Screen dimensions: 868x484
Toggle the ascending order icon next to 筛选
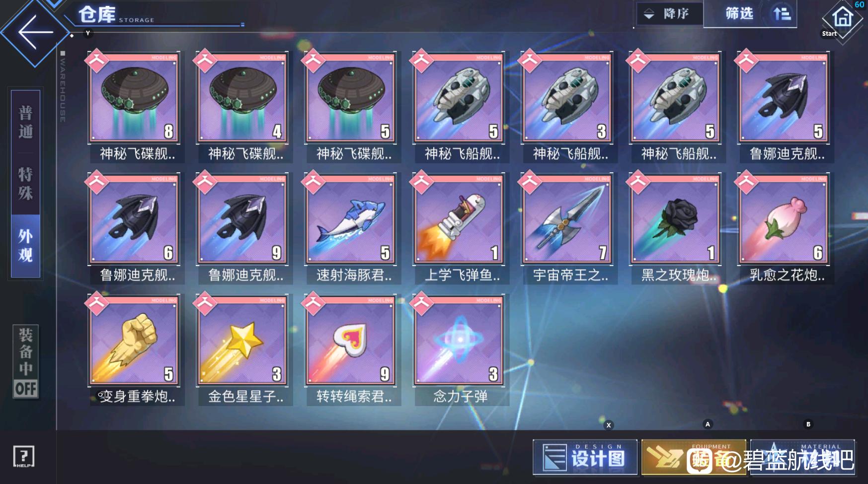tap(782, 14)
